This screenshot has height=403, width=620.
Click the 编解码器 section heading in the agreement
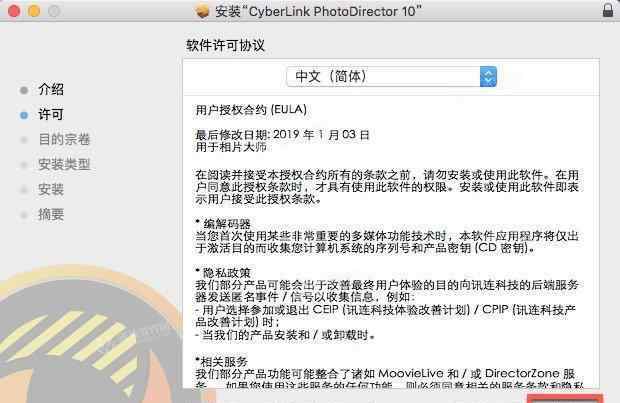tap(227, 223)
